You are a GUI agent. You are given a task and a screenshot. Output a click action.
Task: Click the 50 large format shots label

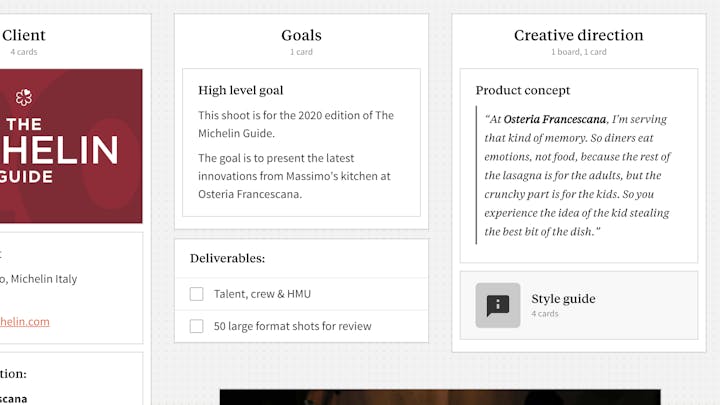[x=292, y=326]
